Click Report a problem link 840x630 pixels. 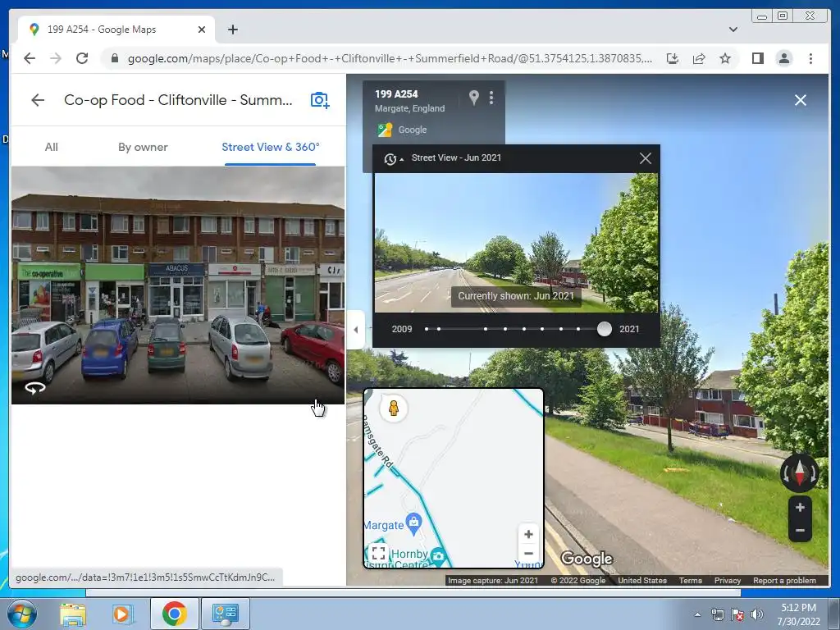point(784,580)
